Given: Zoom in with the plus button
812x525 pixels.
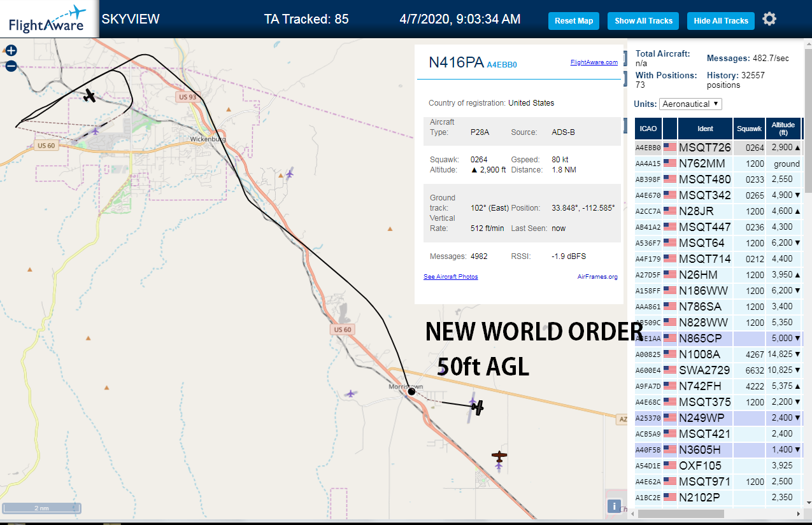Looking at the screenshot, I should 11,50.
